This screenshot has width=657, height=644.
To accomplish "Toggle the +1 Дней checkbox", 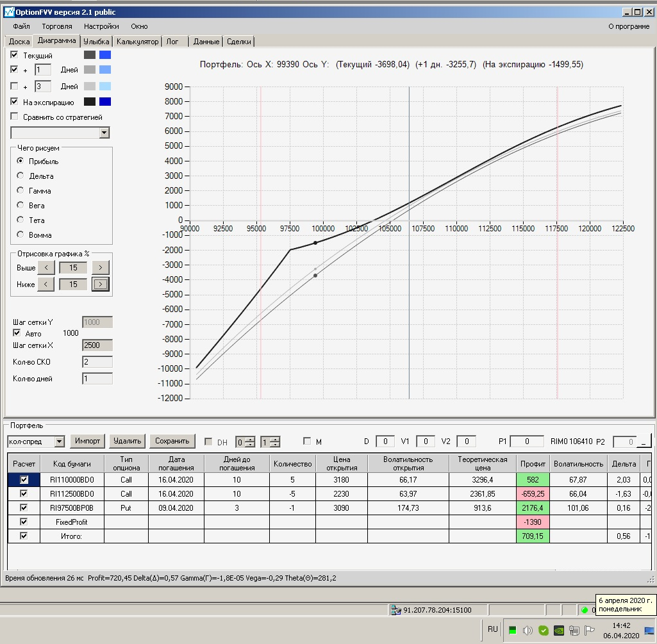I will (x=14, y=69).
